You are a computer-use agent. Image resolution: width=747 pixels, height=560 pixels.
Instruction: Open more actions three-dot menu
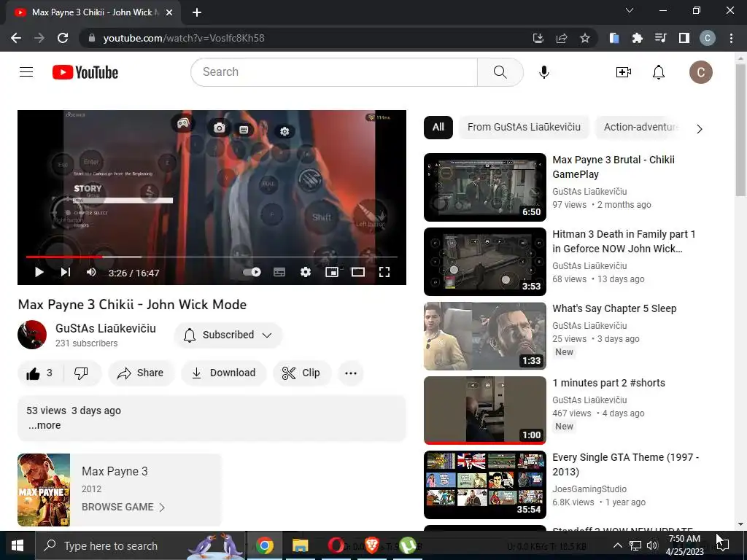[x=351, y=373]
